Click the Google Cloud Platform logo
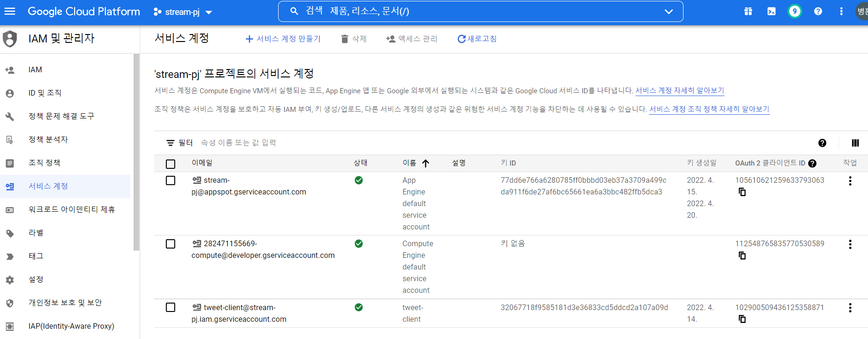This screenshot has width=868, height=339. click(x=84, y=12)
